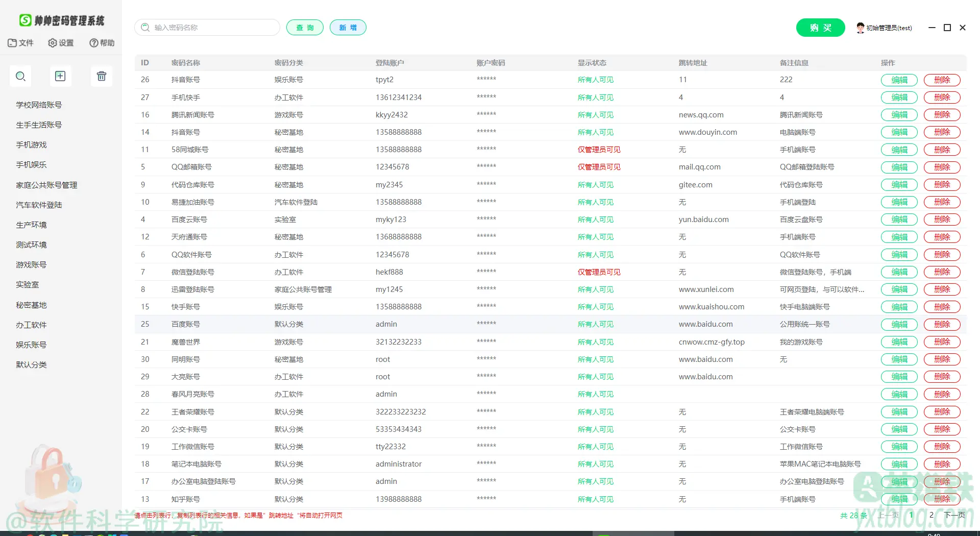This screenshot has width=980, height=536.
Task: Delete the 手机快手 row
Action: pyautogui.click(x=942, y=98)
